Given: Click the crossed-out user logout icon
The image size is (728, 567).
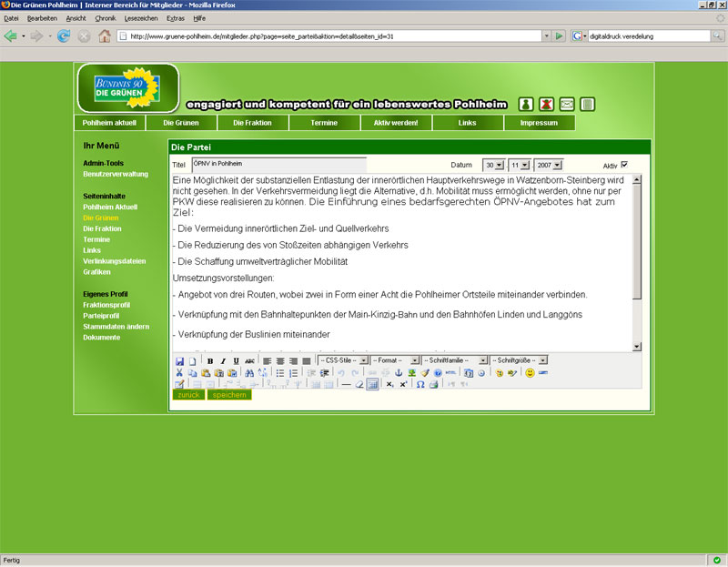Looking at the screenshot, I should pos(547,105).
